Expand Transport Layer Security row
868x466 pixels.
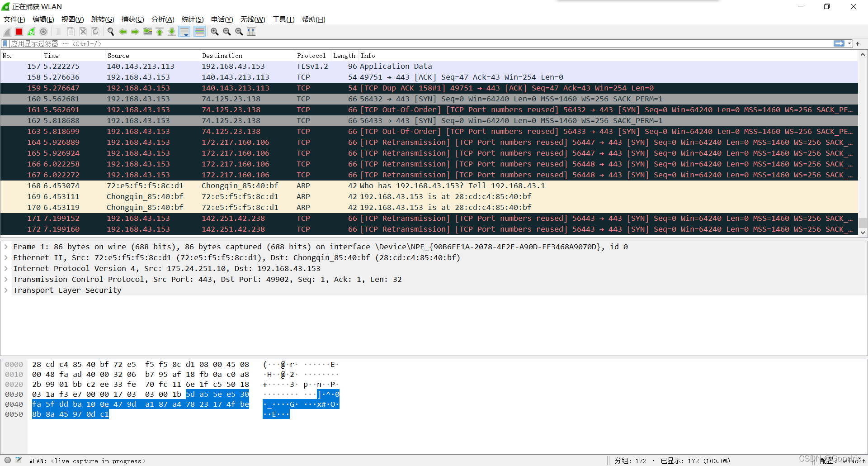(x=6, y=290)
